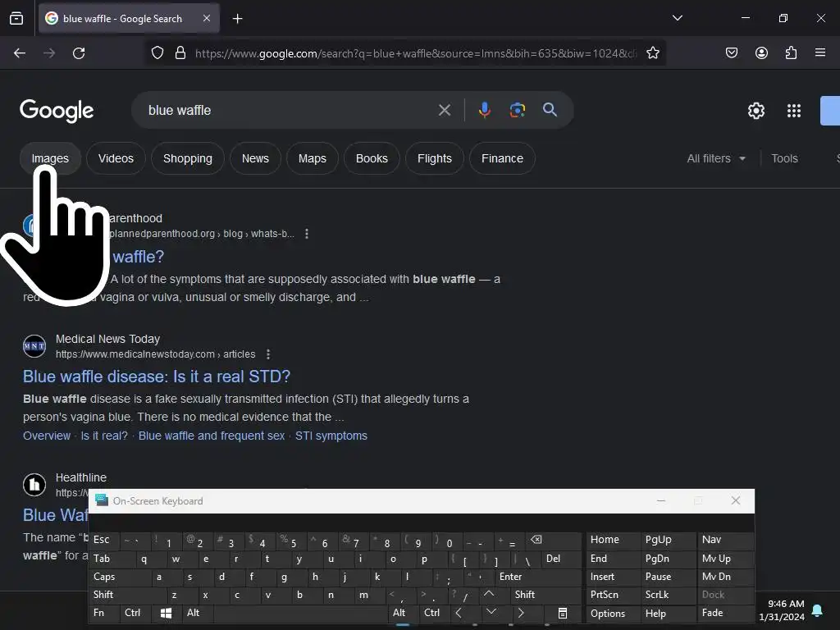The height and width of the screenshot is (630, 840).
Task: Open more options for Medical News Today result
Action: coord(268,354)
